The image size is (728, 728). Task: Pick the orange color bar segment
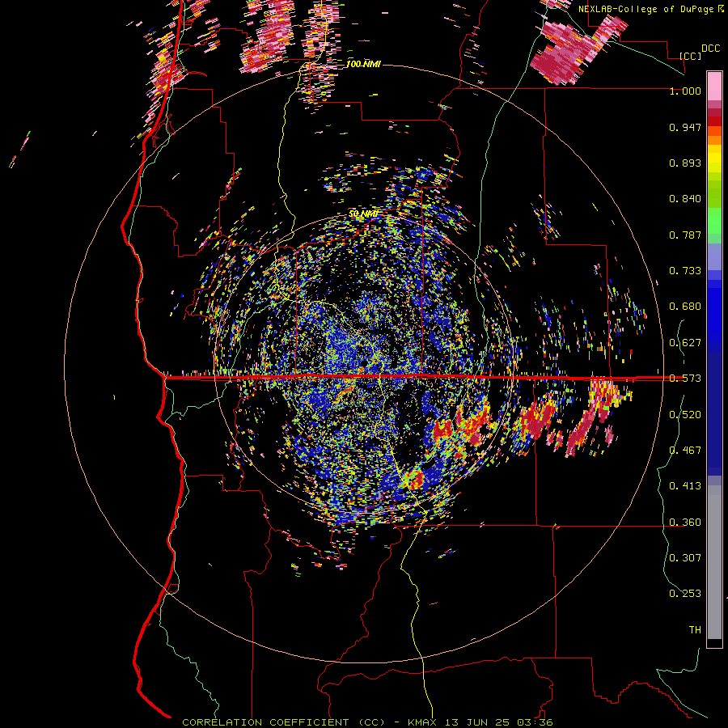714,140
